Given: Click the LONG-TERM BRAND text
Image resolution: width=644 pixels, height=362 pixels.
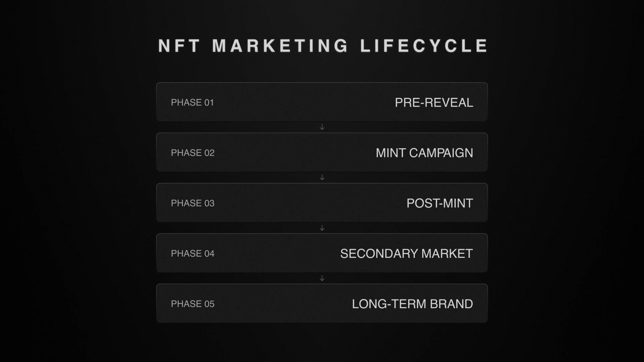Looking at the screenshot, I should click(413, 304).
